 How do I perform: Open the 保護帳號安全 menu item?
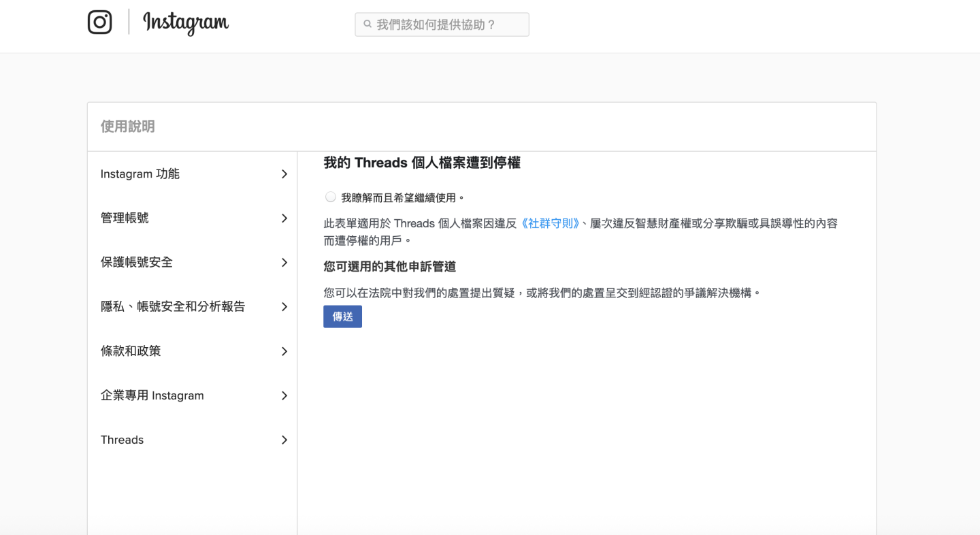click(x=193, y=263)
